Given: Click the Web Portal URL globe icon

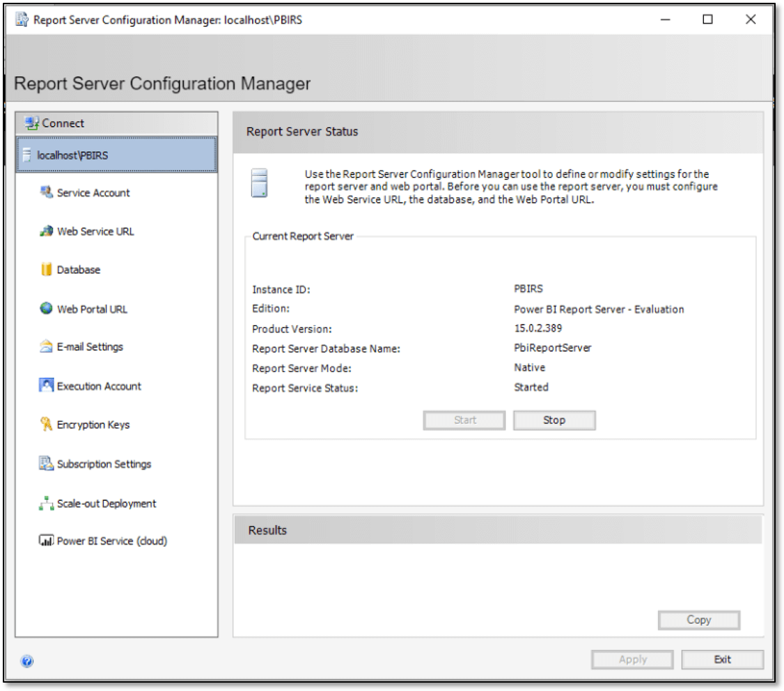Looking at the screenshot, I should (x=46, y=309).
